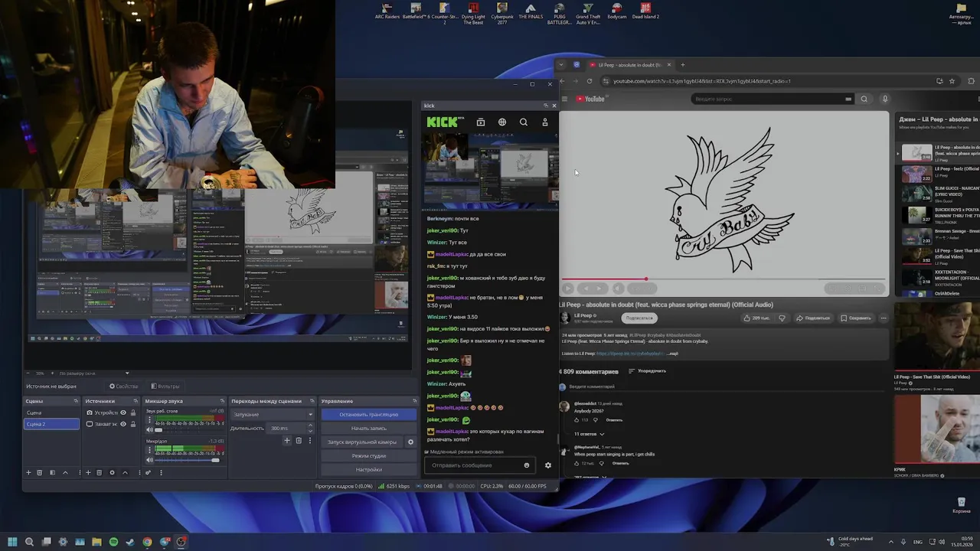
Task: Bookmark this page with star icon
Action: 952,81
